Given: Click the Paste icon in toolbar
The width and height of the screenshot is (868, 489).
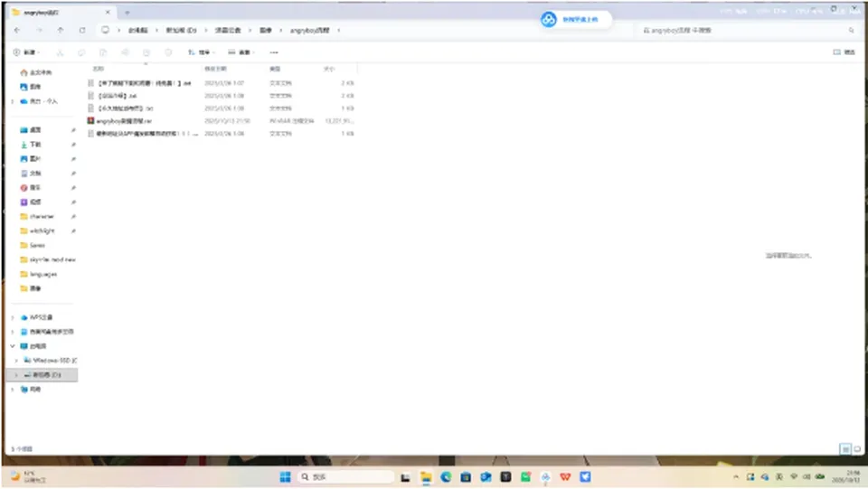Looking at the screenshot, I should 103,52.
